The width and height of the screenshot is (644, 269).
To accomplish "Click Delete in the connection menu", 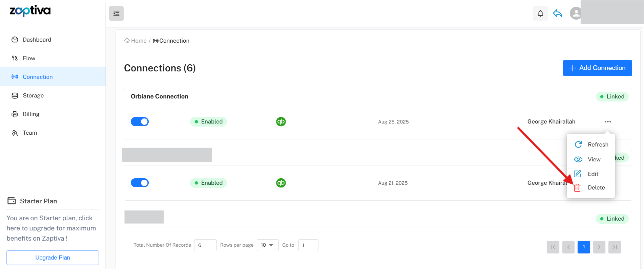I will pos(596,187).
